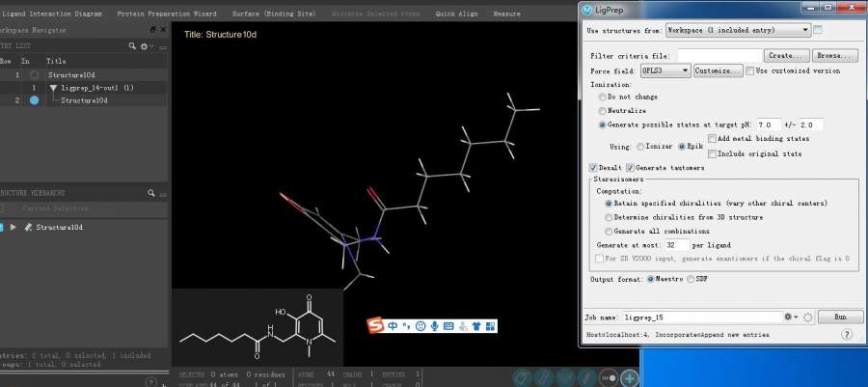Uncheck the Desalt checkbox
Image resolution: width=868 pixels, height=387 pixels.
pyautogui.click(x=591, y=168)
